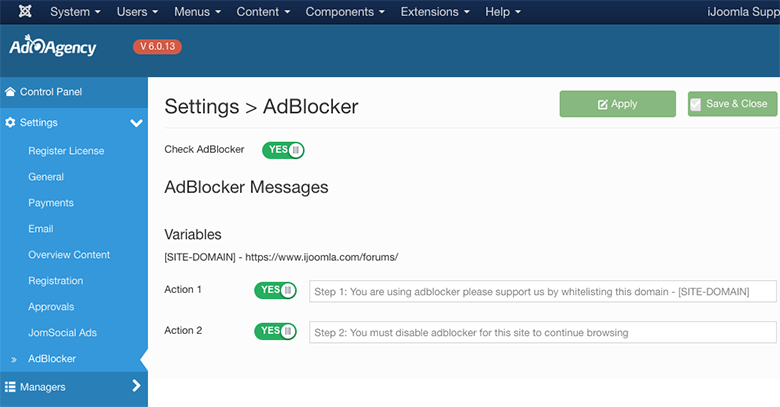Collapse the Settings sidebar section
Image resolution: width=780 pixels, height=407 pixels.
(x=136, y=123)
